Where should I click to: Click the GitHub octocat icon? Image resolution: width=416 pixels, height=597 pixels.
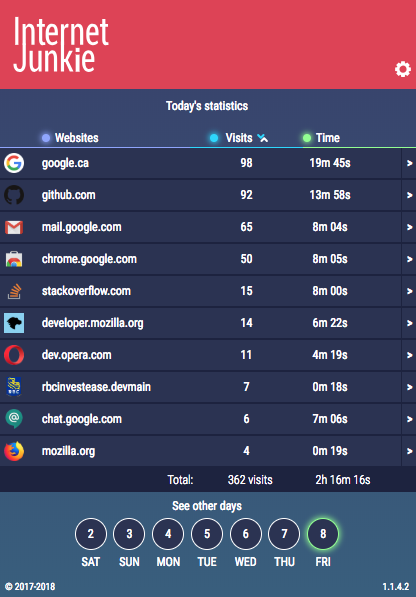pyautogui.click(x=14, y=195)
